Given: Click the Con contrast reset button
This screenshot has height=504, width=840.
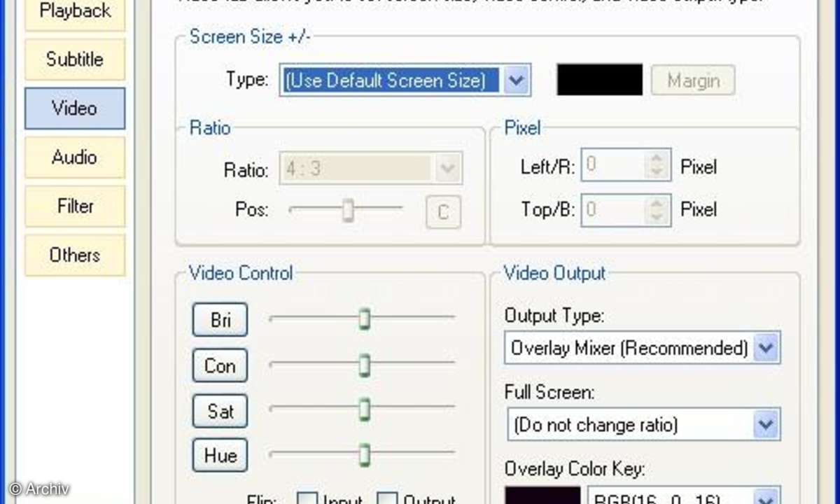Looking at the screenshot, I should coord(220,365).
